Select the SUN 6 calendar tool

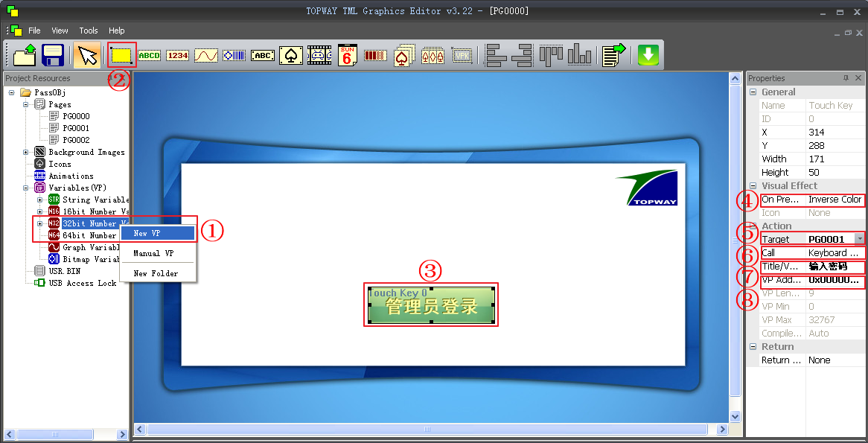coord(347,55)
